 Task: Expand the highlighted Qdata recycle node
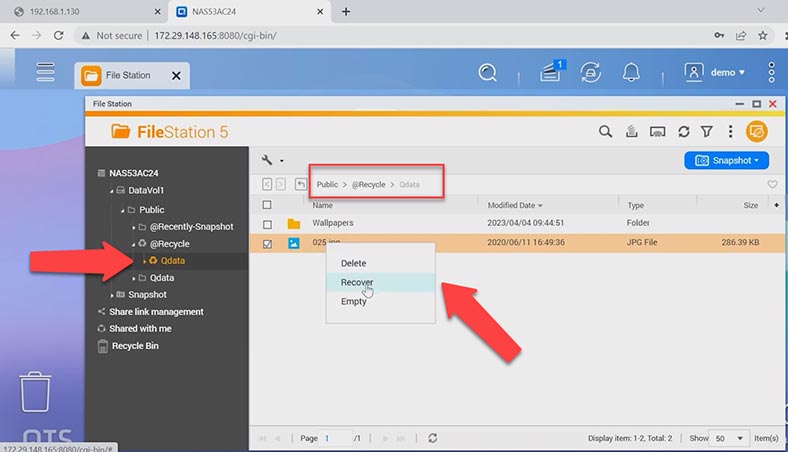tap(144, 261)
